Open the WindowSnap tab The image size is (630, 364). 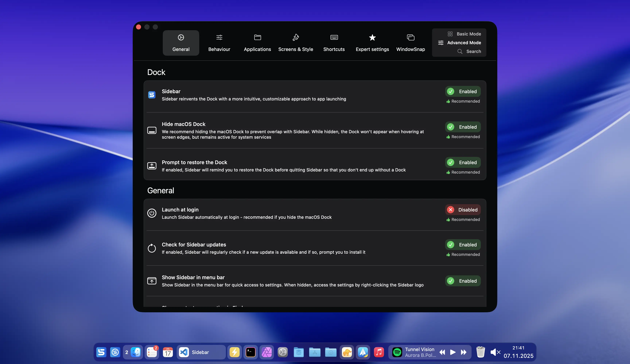pyautogui.click(x=410, y=43)
